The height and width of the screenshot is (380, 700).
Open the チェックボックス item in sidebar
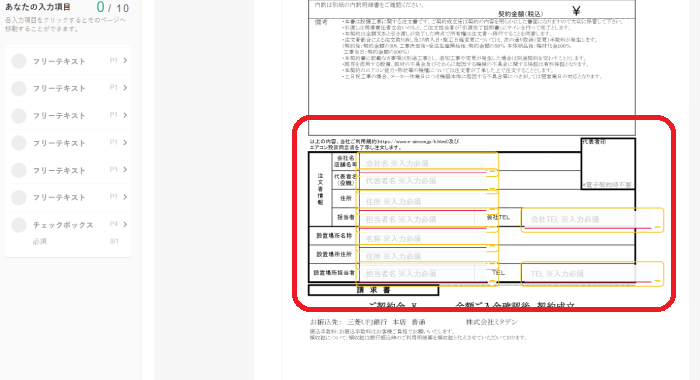(x=68, y=225)
